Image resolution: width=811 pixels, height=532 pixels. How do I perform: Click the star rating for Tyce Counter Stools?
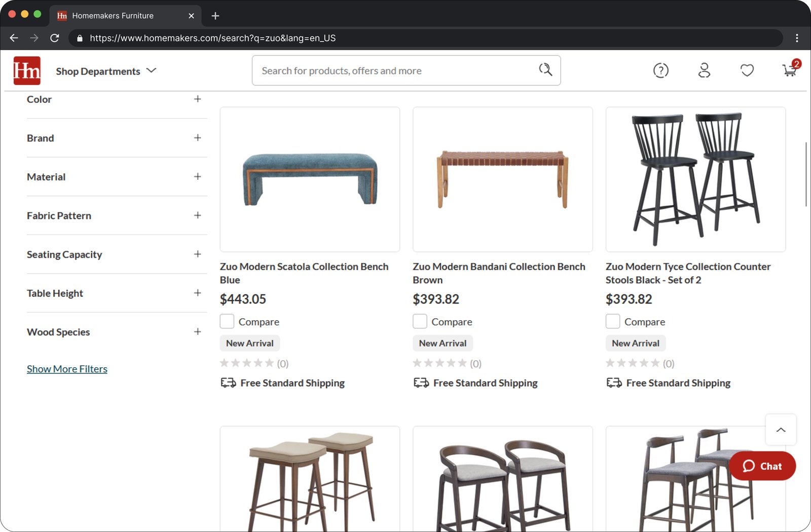(x=633, y=363)
